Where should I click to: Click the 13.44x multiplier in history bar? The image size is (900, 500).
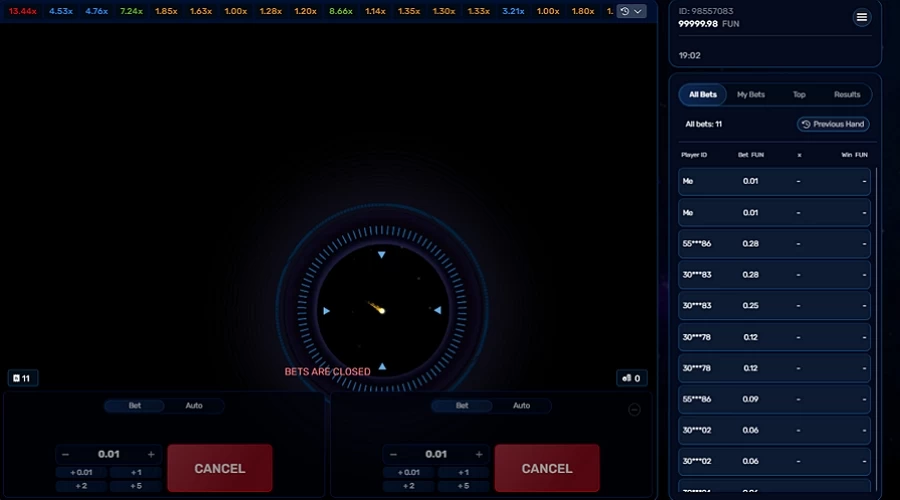coord(23,11)
